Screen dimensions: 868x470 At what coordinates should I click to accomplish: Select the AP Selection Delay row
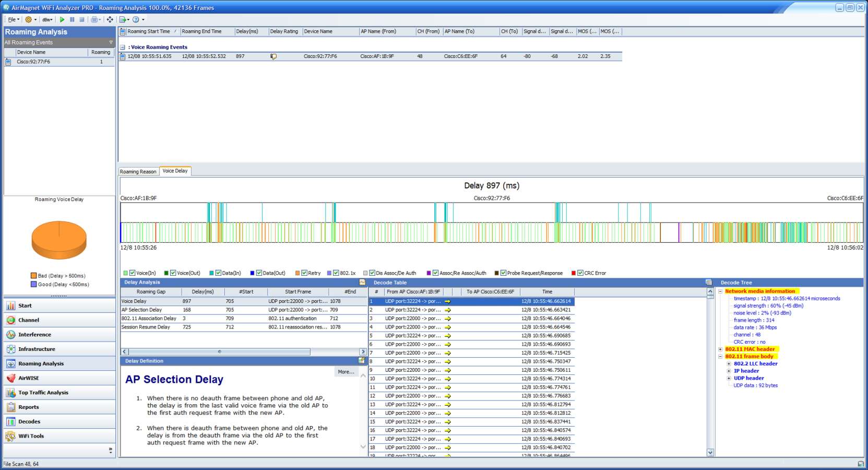coord(244,310)
